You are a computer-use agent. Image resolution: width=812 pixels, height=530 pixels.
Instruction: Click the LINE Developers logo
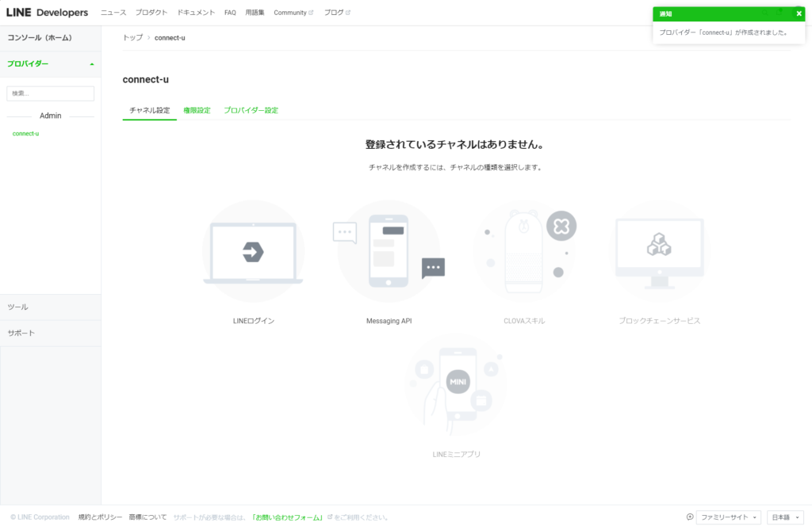click(x=47, y=13)
